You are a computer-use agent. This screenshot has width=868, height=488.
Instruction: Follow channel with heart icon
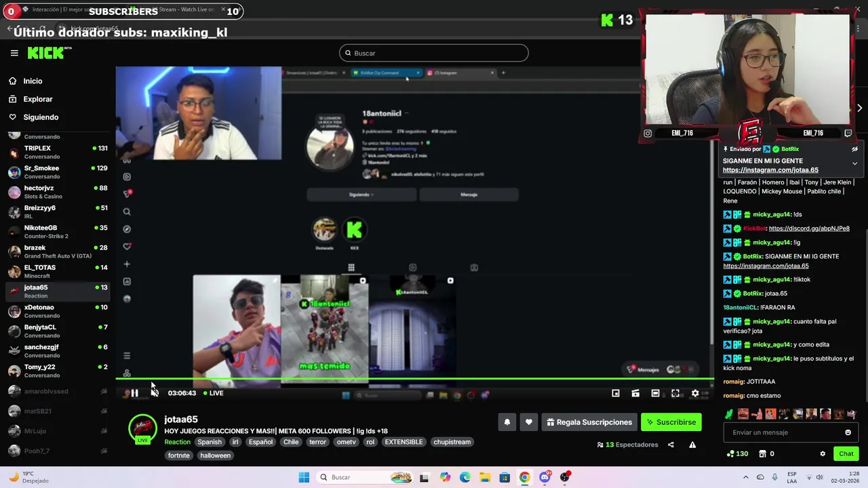click(x=529, y=422)
